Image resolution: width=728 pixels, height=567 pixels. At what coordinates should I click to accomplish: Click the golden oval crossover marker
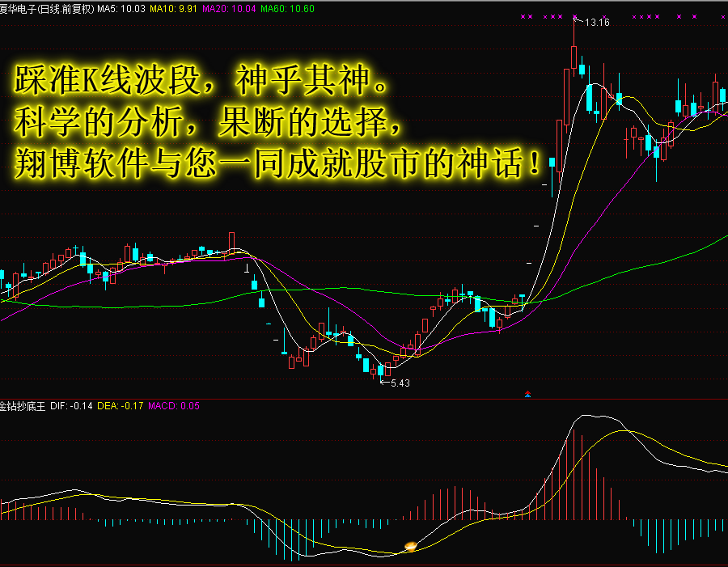[411, 546]
